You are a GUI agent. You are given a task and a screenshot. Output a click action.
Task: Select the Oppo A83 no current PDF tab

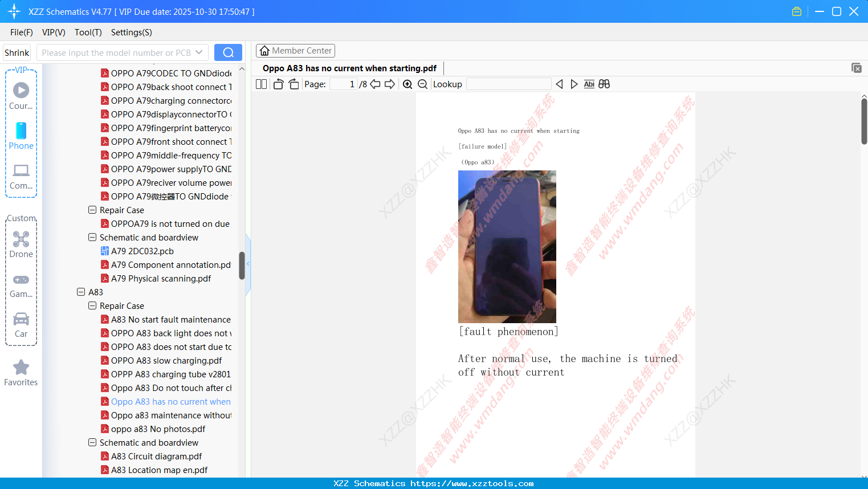[349, 68]
